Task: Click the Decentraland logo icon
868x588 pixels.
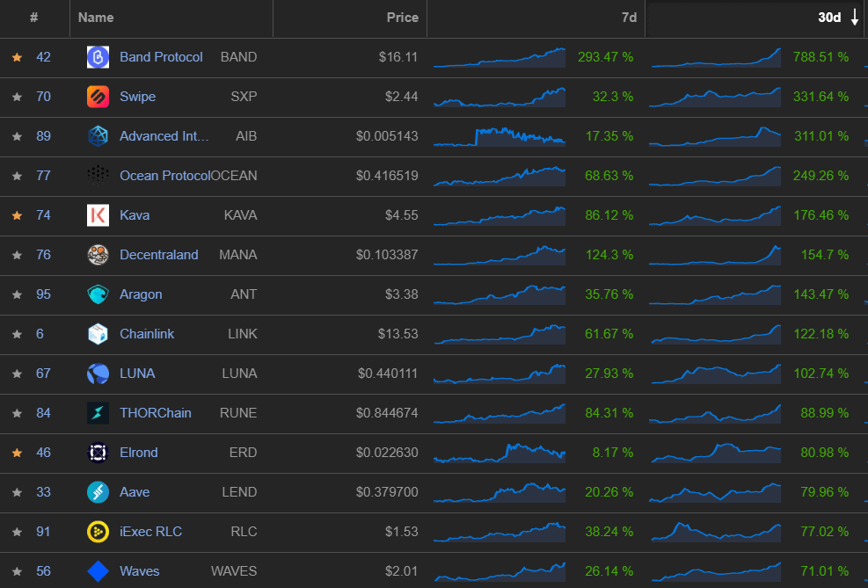Action: click(98, 255)
